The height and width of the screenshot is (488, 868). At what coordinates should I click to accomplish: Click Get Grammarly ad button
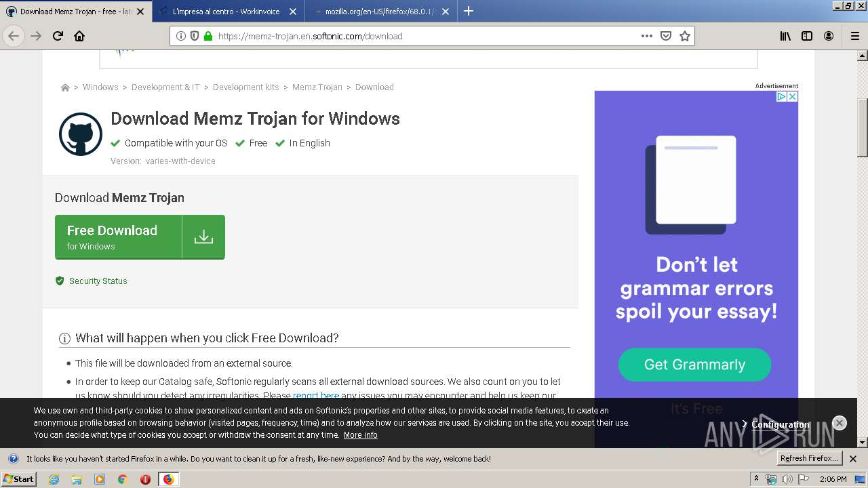pos(694,365)
